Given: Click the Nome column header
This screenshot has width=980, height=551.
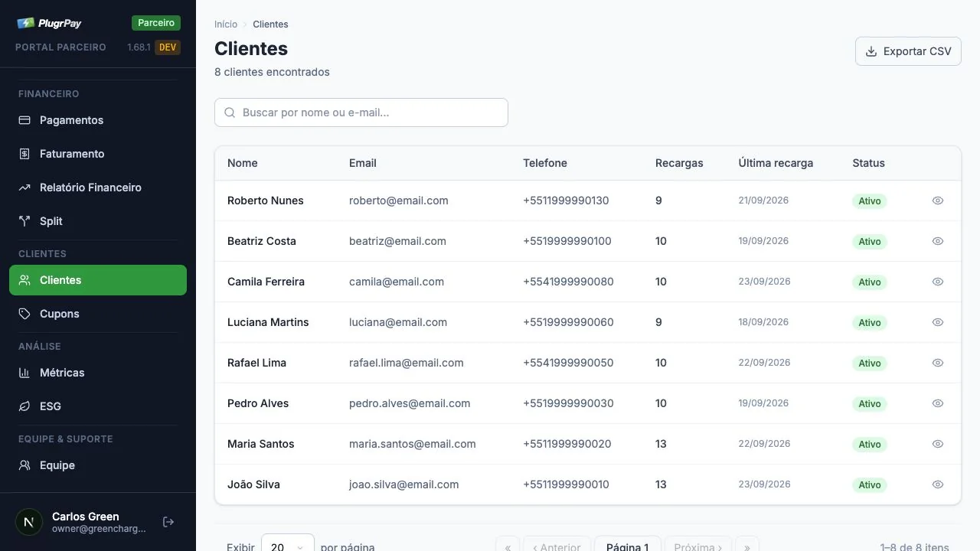Looking at the screenshot, I should tap(243, 163).
